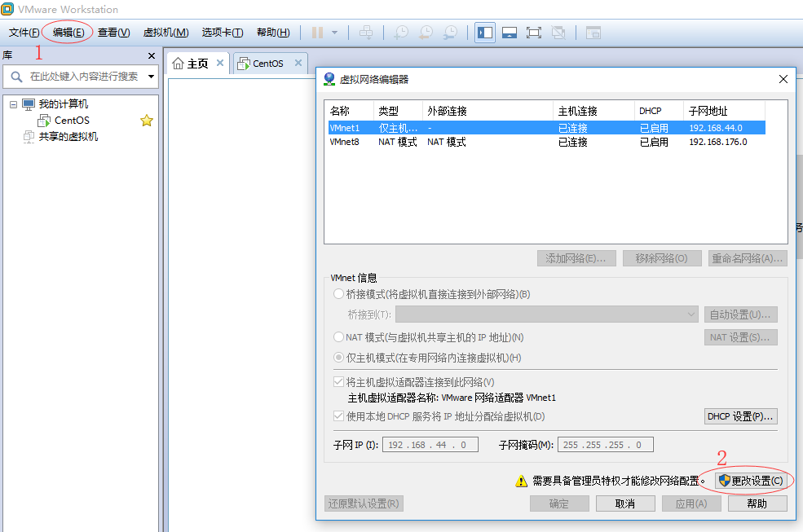Click the 虚拟网络编辑器 globe title icon
This screenshot has width=803, height=532.
coord(329,79)
